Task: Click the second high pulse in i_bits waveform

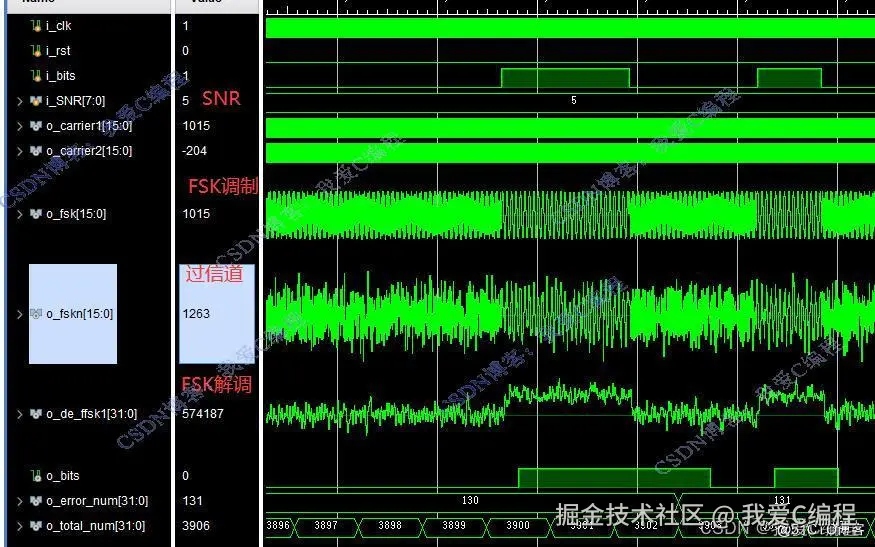Action: click(x=789, y=78)
